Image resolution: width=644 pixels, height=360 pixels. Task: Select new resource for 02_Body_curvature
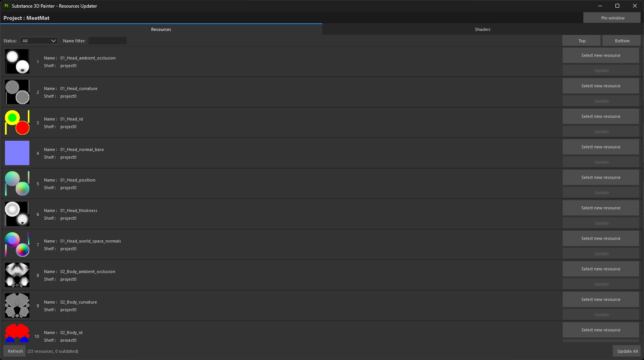pos(600,299)
